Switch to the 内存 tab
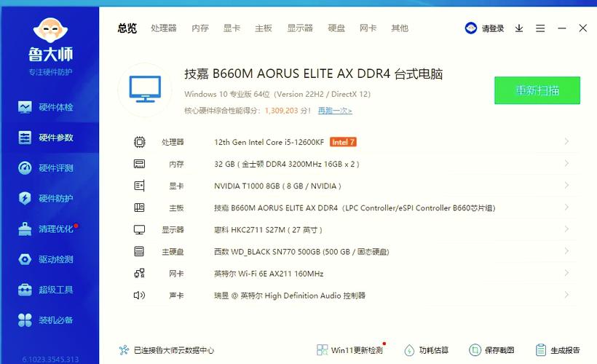The image size is (597, 364). point(200,28)
